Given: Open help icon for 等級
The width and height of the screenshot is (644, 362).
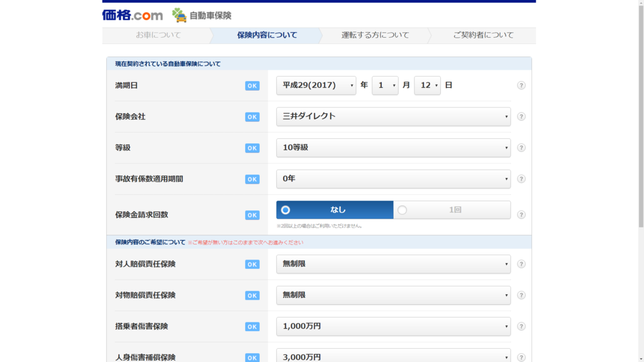Looking at the screenshot, I should tap(521, 148).
